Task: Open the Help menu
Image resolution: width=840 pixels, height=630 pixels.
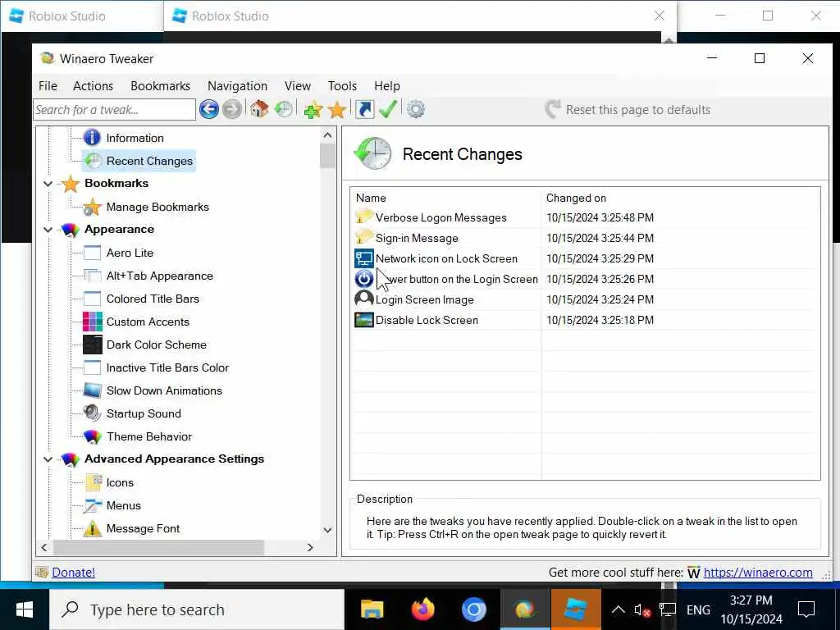Action: 387,85
